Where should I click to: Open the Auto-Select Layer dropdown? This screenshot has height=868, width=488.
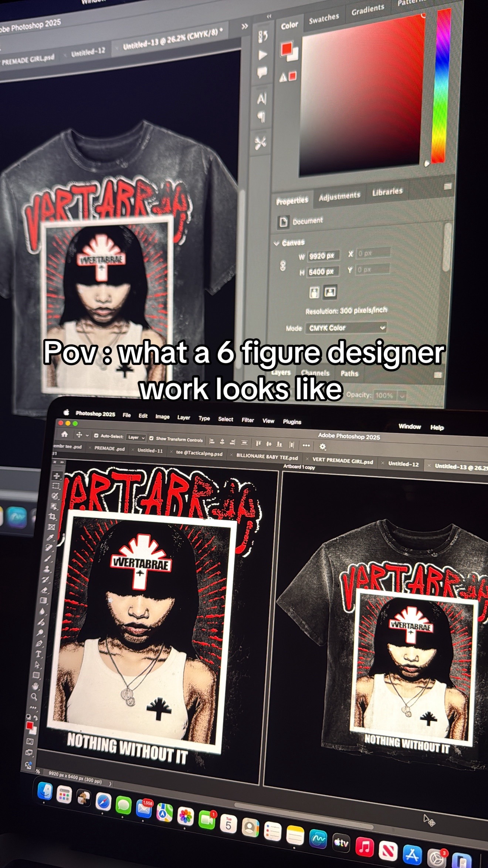(x=136, y=437)
